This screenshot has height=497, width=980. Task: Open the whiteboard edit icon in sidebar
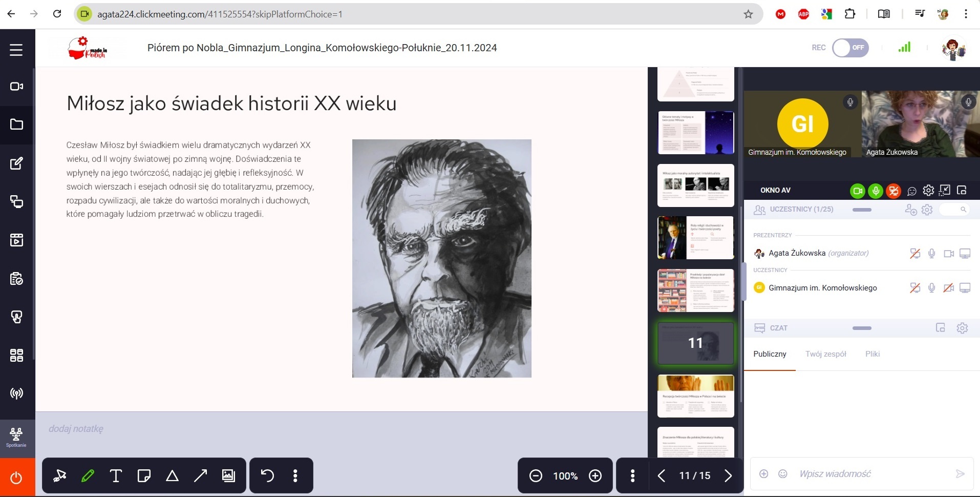click(x=16, y=163)
